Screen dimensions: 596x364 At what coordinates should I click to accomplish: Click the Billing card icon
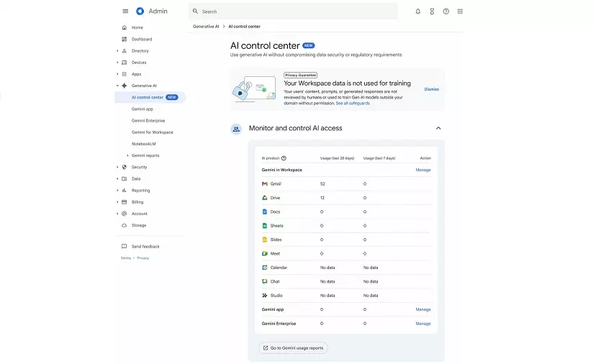click(x=125, y=201)
